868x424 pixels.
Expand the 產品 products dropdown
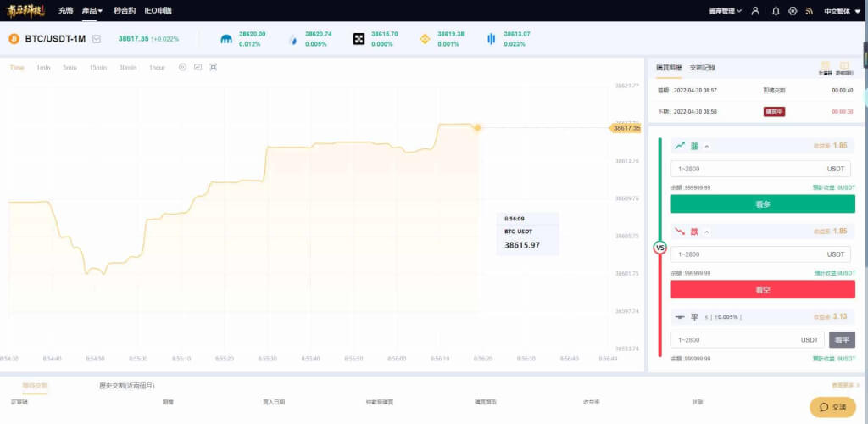click(x=92, y=10)
